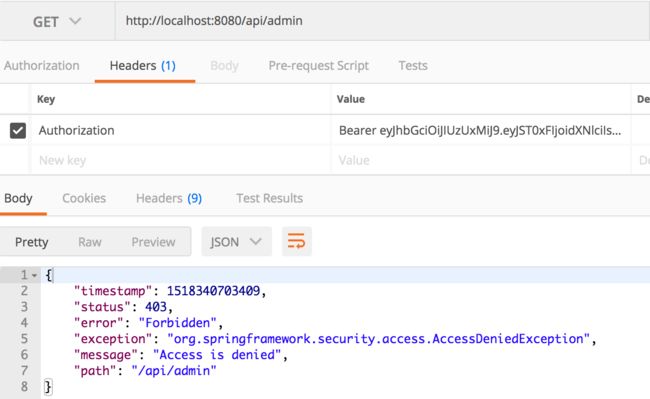
Task: Open the Test Results tab
Action: 269,198
